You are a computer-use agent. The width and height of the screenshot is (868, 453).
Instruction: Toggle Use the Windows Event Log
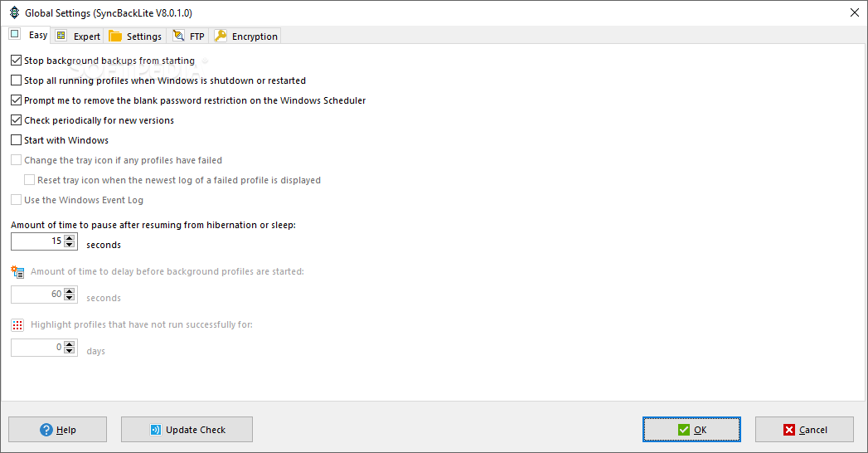[x=16, y=200]
